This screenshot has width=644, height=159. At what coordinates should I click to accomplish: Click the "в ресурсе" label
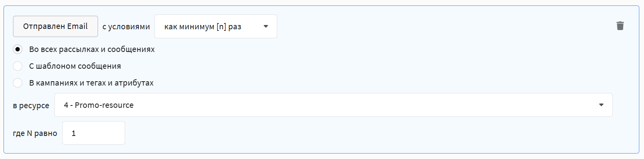(x=31, y=105)
